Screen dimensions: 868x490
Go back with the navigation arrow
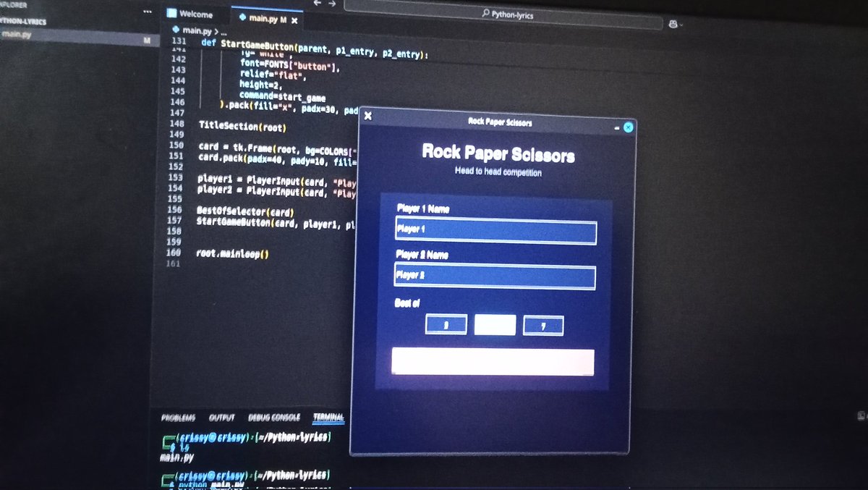coord(317,4)
